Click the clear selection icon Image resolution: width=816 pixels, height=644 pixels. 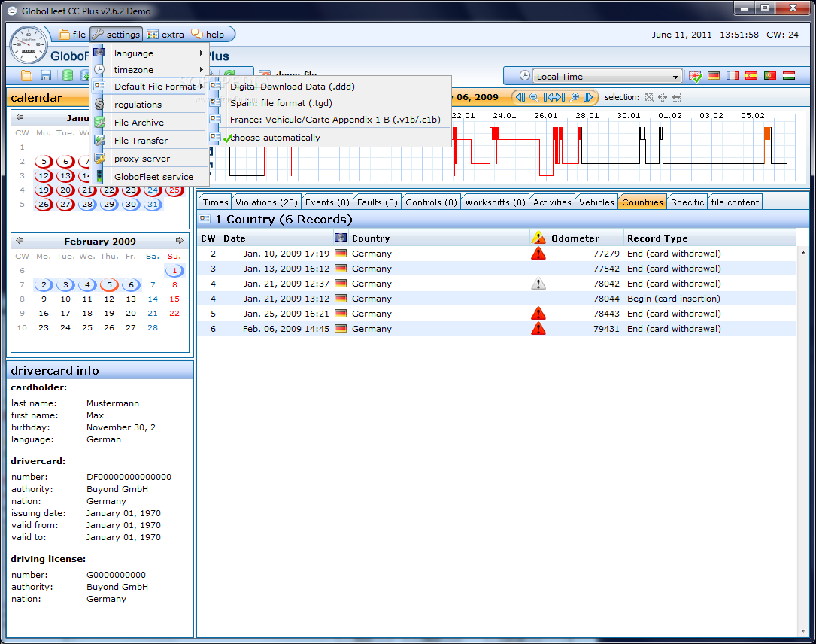pyautogui.click(x=649, y=97)
